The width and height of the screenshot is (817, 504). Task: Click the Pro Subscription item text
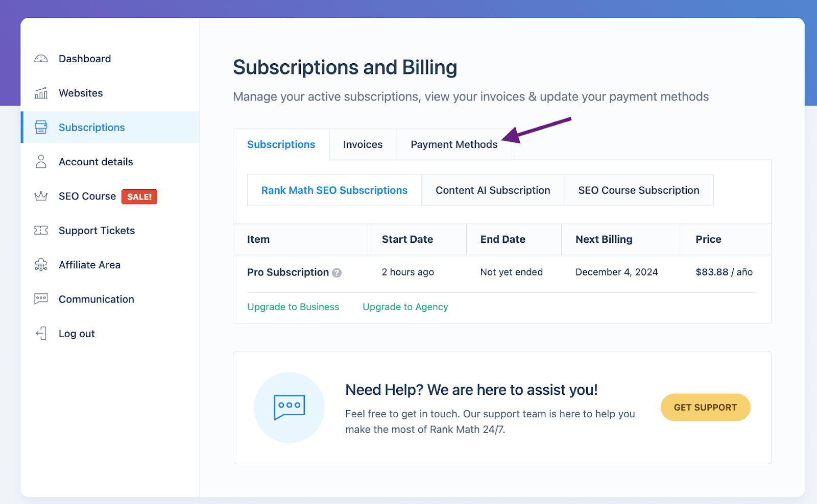click(288, 272)
